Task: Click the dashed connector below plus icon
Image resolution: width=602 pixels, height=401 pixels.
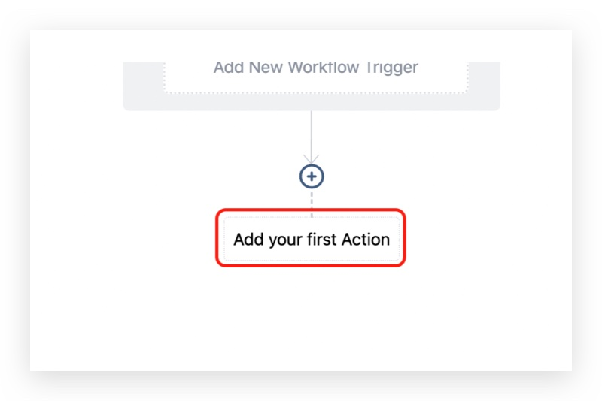Action: click(311, 203)
